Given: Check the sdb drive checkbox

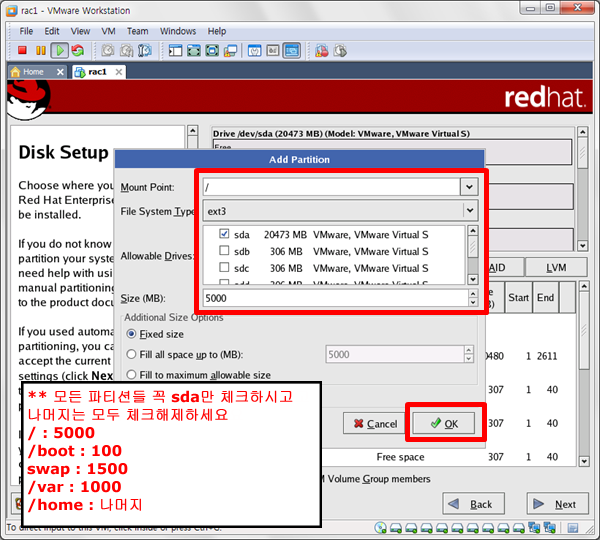Looking at the screenshot, I should coord(224,250).
